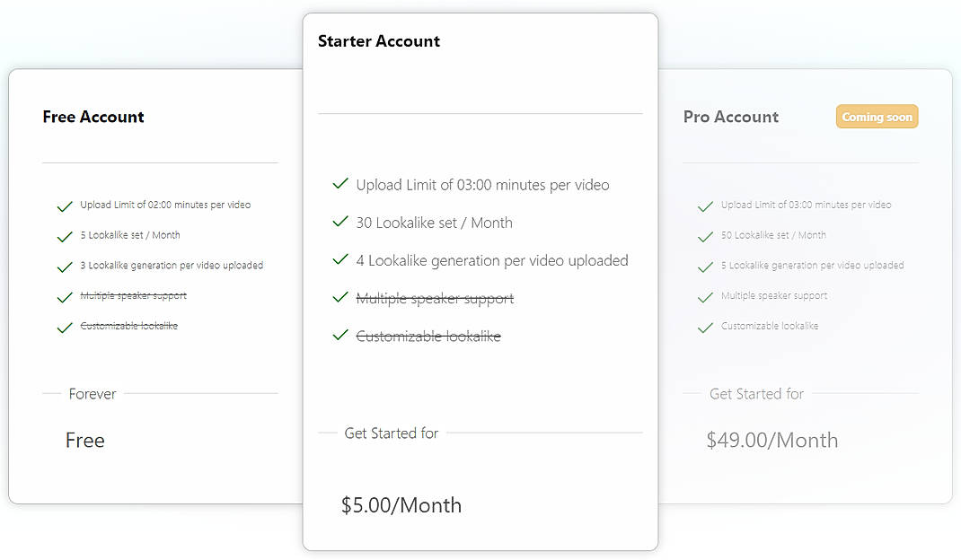Click checkmark beside Free Account upload limit feature

point(64,206)
